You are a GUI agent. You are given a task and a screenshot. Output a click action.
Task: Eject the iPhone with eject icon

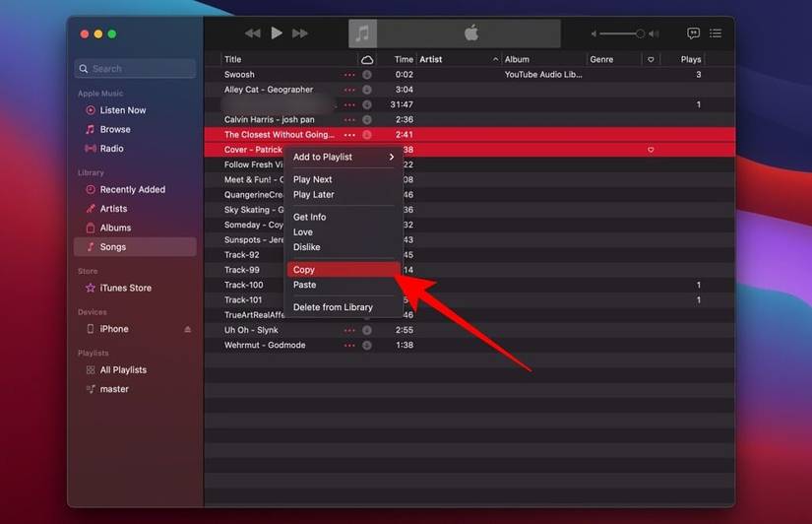pos(187,329)
